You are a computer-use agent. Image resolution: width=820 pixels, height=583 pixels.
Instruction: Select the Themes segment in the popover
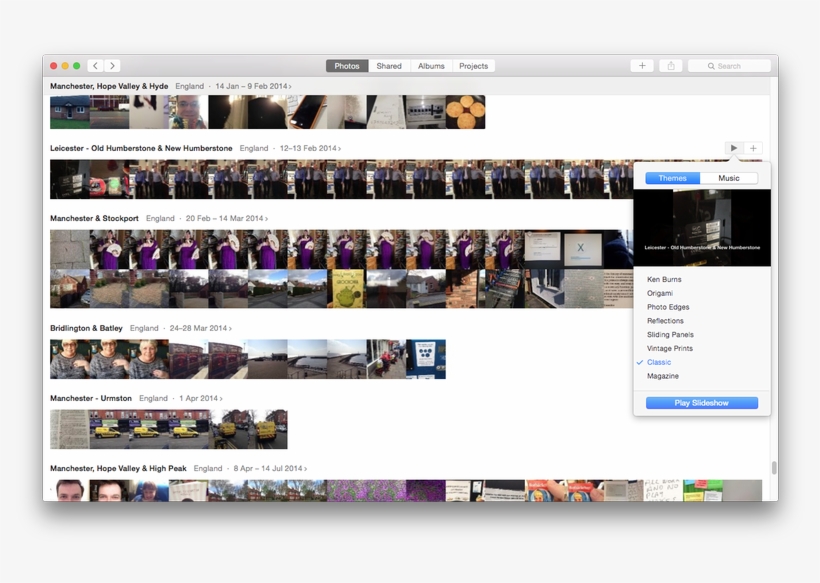[x=671, y=177]
